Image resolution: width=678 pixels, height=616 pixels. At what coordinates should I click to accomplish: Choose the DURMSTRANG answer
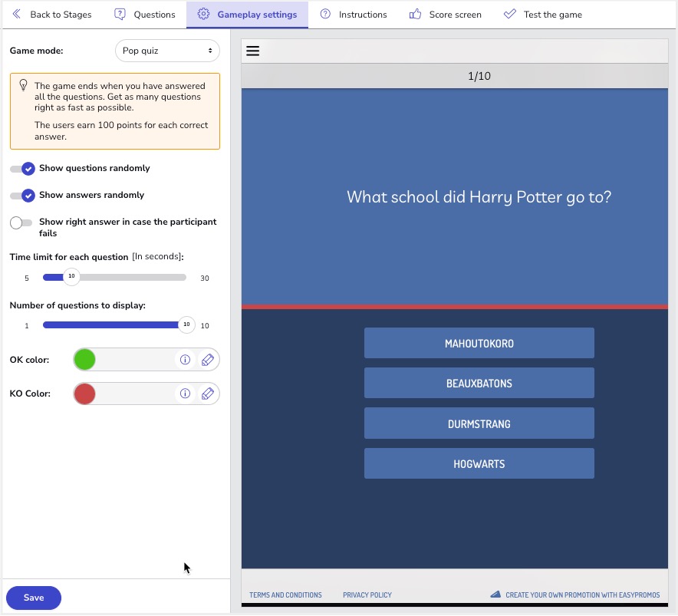(479, 423)
